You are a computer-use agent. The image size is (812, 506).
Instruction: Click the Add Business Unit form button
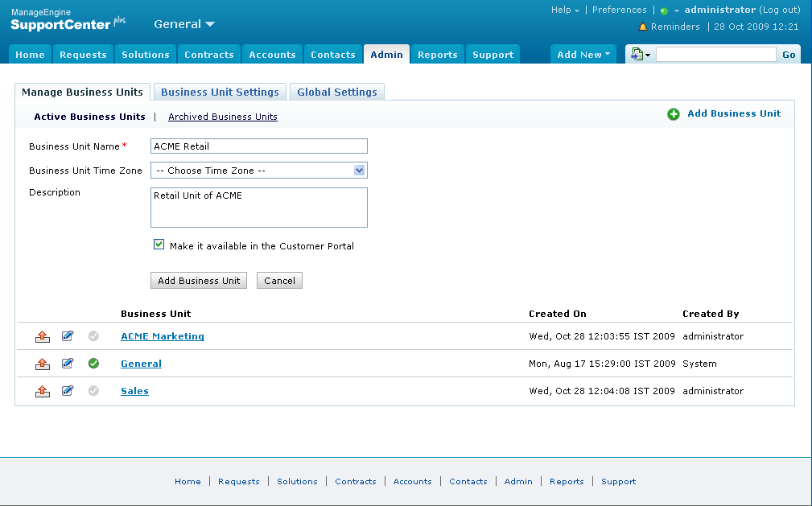[199, 280]
